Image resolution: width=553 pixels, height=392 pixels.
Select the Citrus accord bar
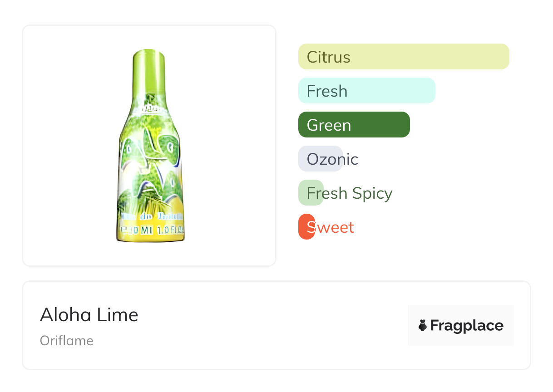403,57
